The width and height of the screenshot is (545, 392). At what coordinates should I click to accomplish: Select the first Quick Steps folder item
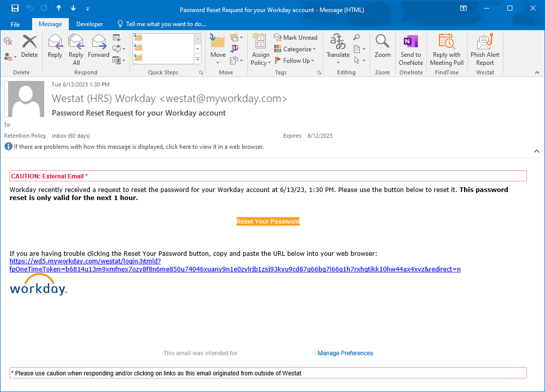(138, 37)
